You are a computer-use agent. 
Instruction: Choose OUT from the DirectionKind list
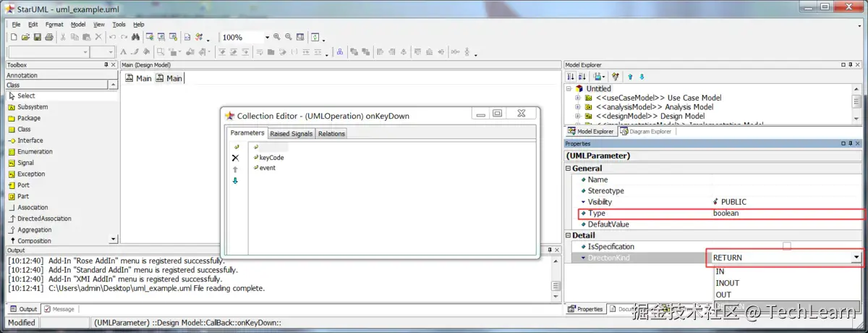[786, 295]
